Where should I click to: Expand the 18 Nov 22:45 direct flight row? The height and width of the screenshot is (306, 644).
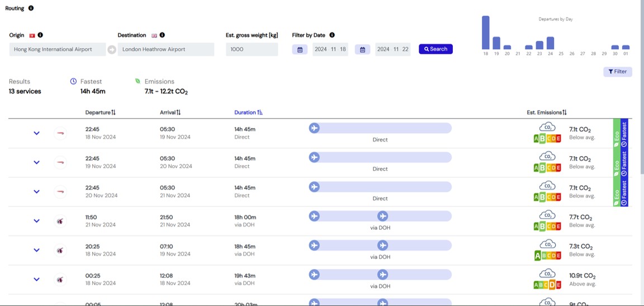(36, 133)
